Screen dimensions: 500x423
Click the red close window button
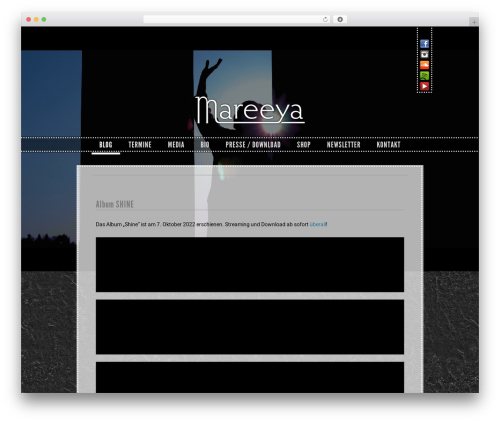pos(29,19)
